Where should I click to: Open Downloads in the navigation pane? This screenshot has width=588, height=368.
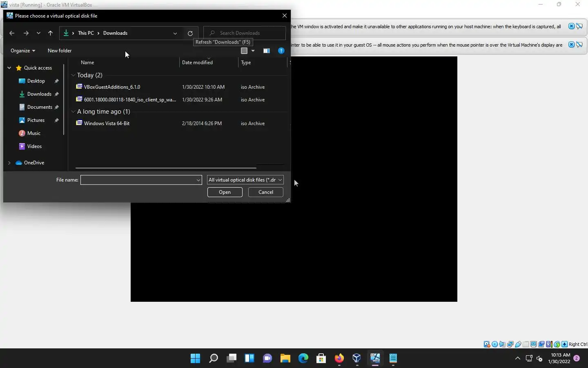pos(39,94)
